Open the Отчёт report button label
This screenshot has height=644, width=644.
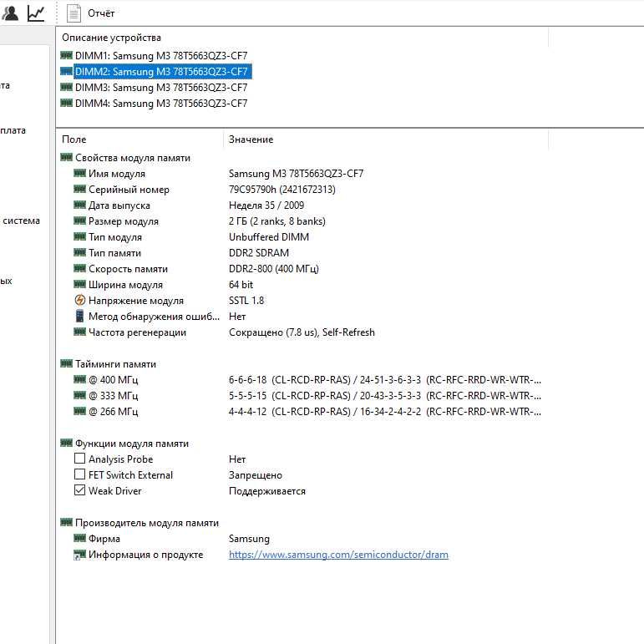[101, 13]
